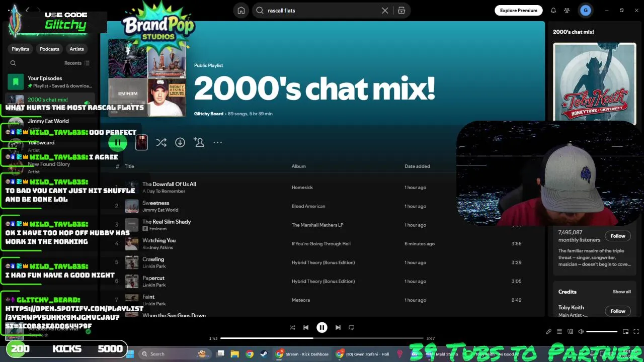Open the Rodney Atkins artist link
Screen dimensions: 644x362
point(157,247)
